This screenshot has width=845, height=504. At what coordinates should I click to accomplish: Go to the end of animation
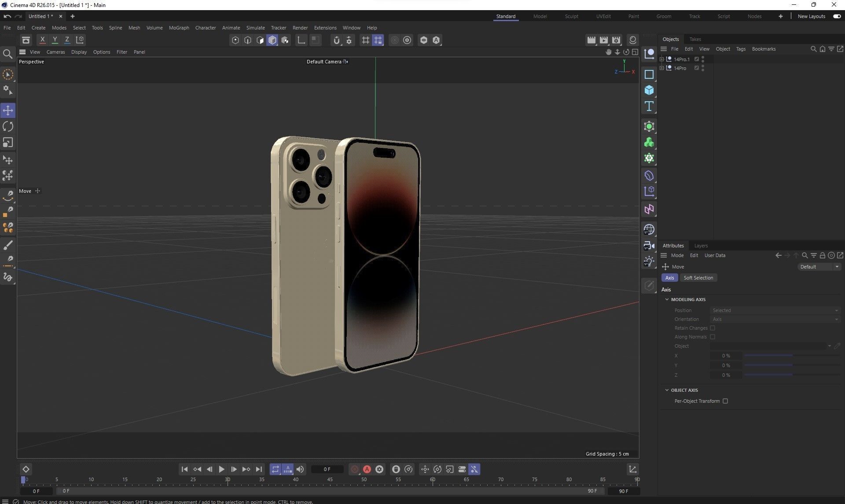click(259, 469)
